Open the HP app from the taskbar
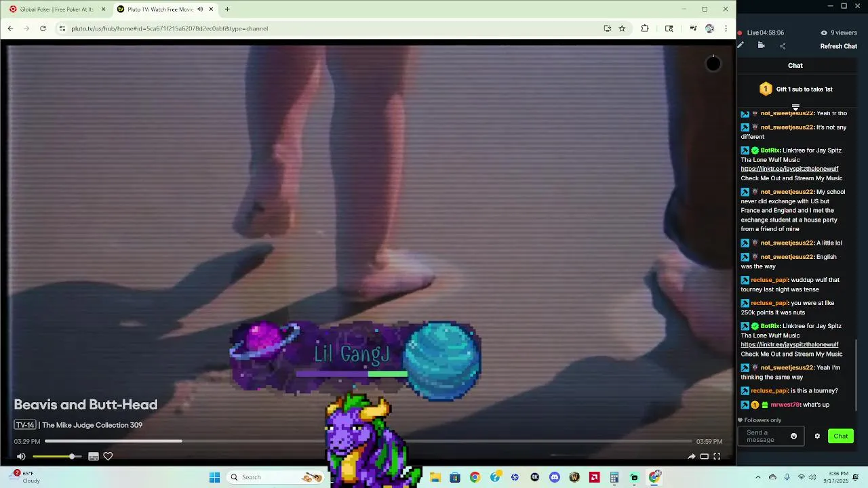The image size is (868, 488). point(515,477)
